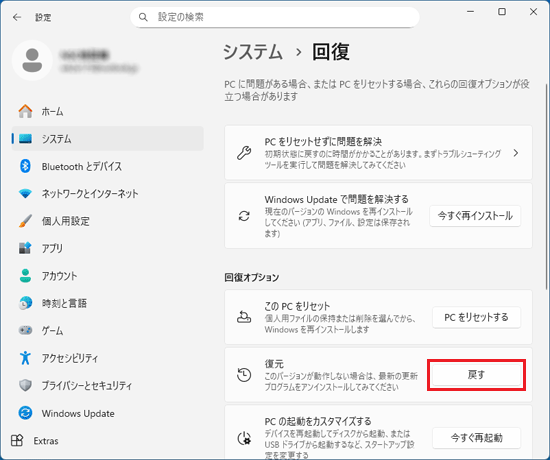Open アプリ settings page
The image size is (550, 460).
click(108, 248)
